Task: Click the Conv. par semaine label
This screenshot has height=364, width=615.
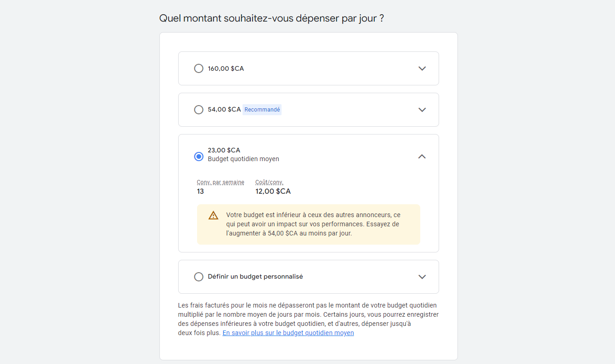Action: click(x=220, y=182)
